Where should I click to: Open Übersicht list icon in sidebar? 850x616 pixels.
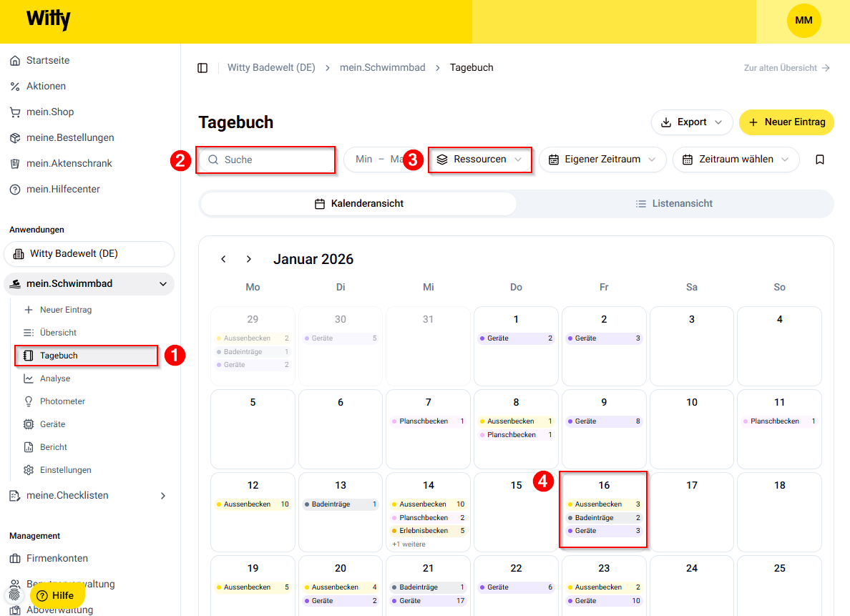(29, 333)
